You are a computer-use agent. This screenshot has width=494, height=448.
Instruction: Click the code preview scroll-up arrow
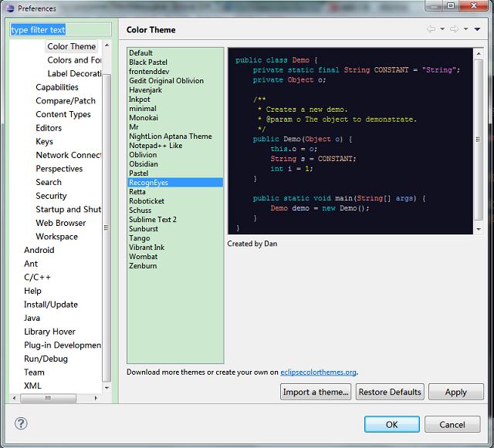tap(479, 54)
